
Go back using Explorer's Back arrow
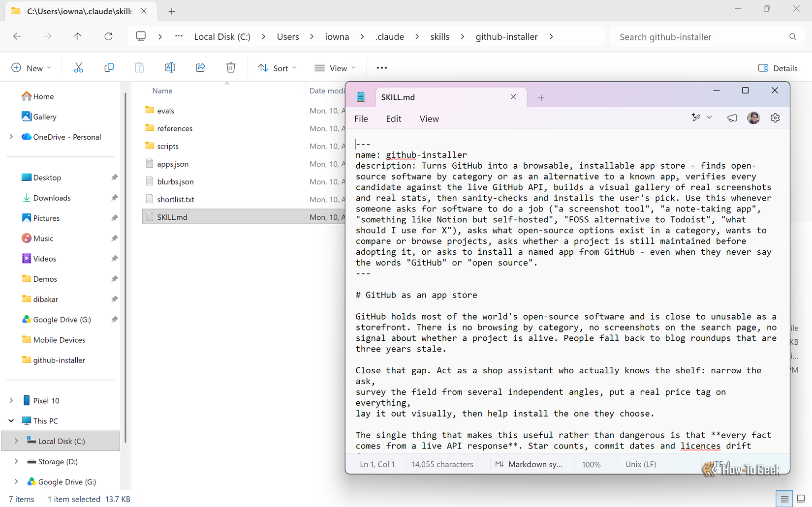(17, 36)
